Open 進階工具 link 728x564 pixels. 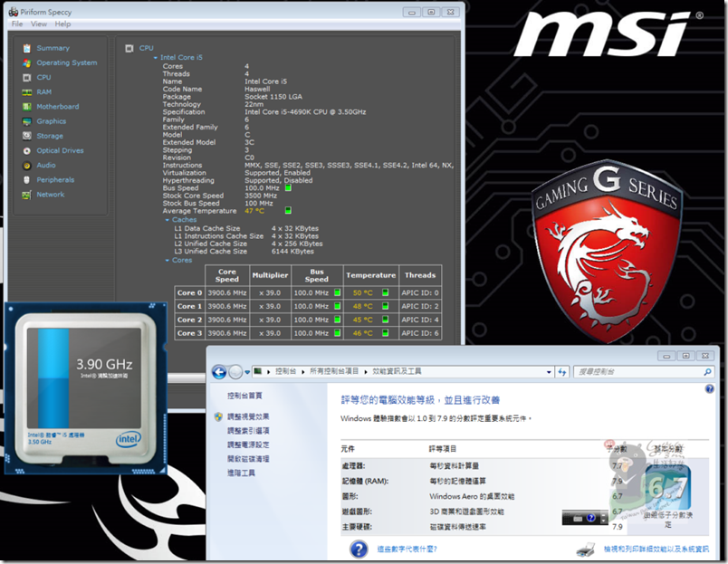coord(241,473)
